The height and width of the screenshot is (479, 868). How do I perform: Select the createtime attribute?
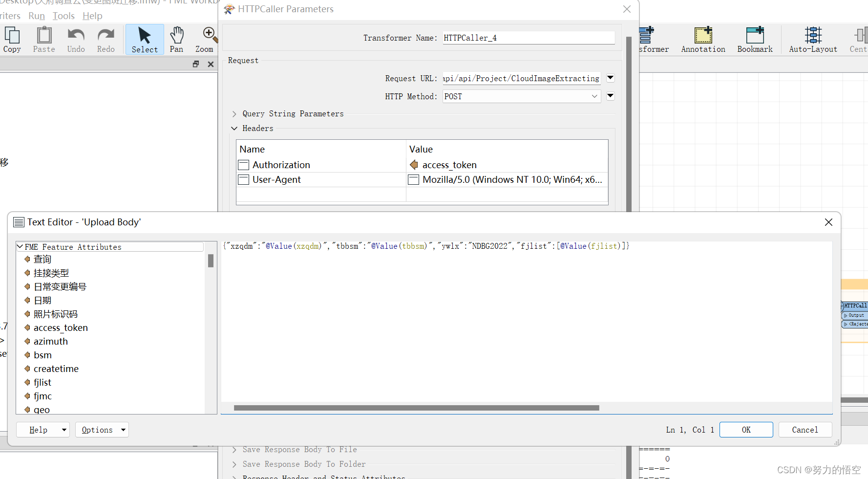coord(56,369)
